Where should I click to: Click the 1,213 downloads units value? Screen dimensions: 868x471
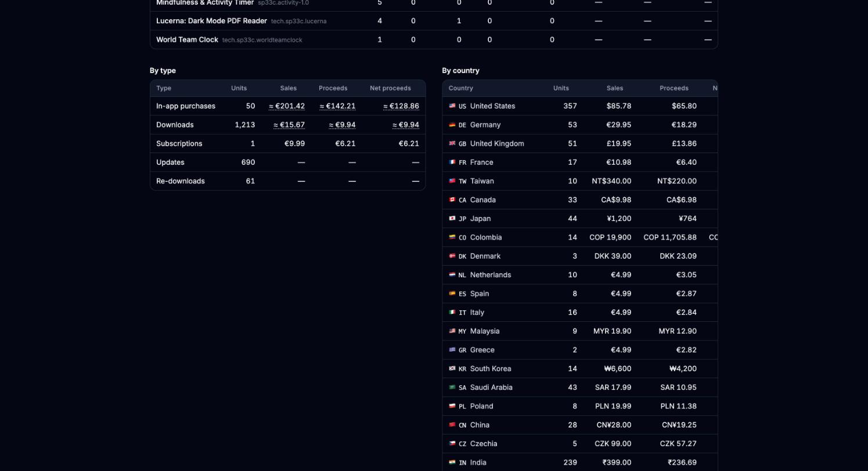click(x=245, y=125)
